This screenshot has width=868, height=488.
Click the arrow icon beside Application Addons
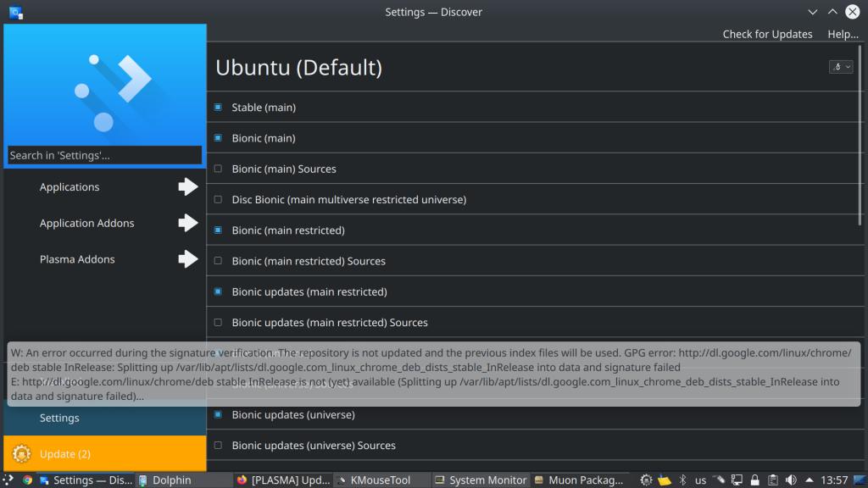pyautogui.click(x=187, y=224)
